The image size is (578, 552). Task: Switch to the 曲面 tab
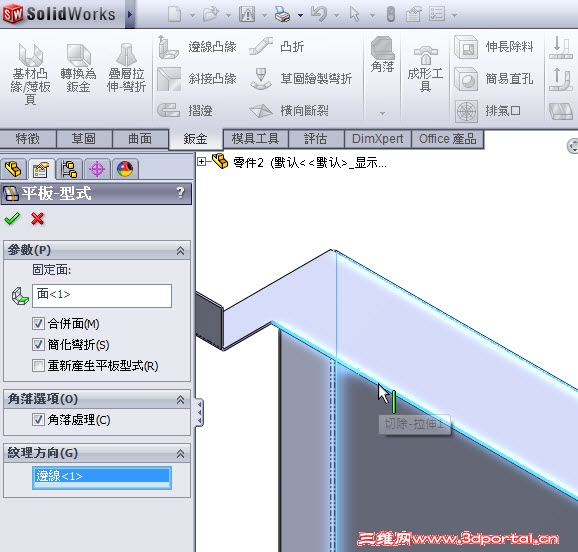point(140,139)
